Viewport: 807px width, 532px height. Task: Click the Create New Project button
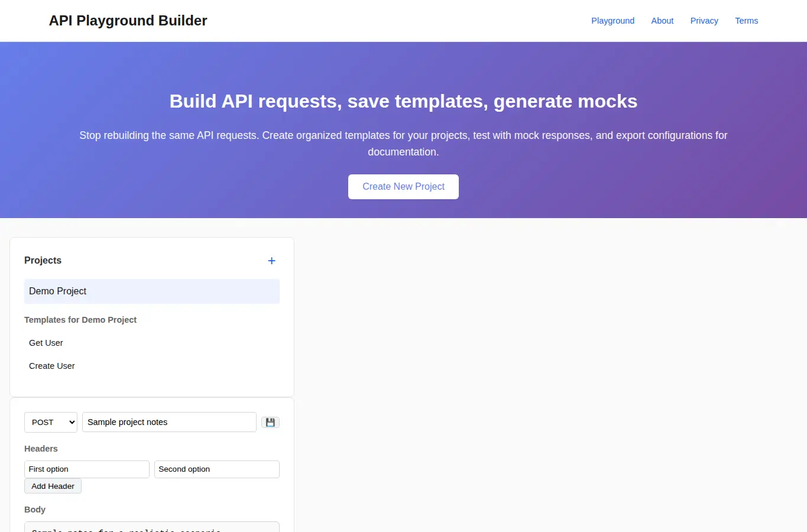pos(403,187)
